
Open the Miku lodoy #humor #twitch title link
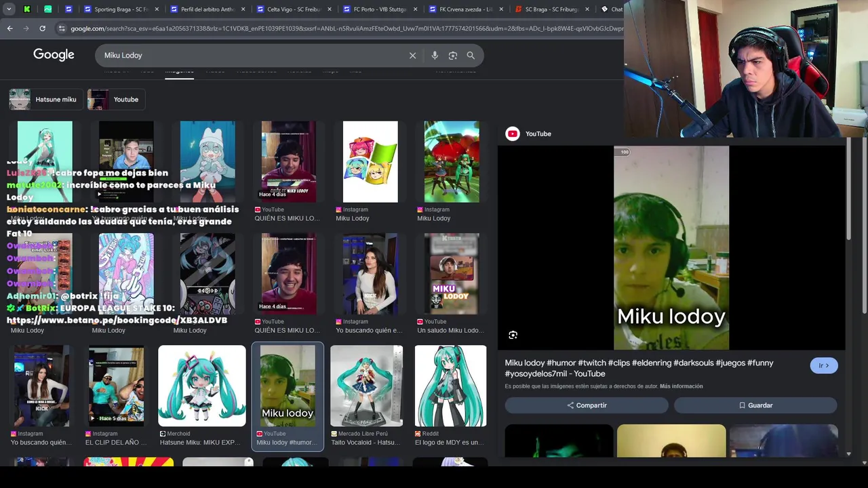639,368
